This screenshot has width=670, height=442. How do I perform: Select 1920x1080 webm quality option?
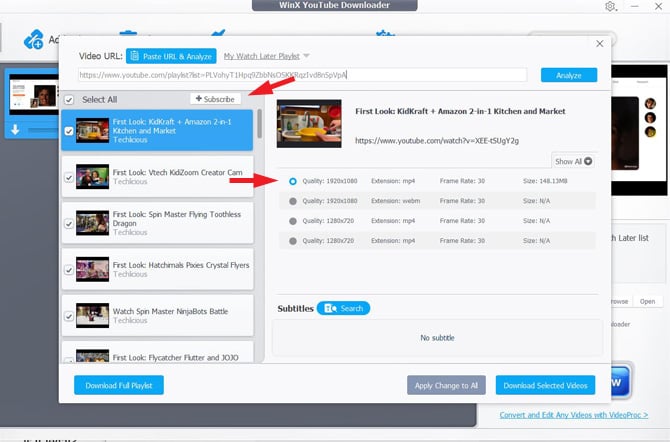pyautogui.click(x=293, y=201)
